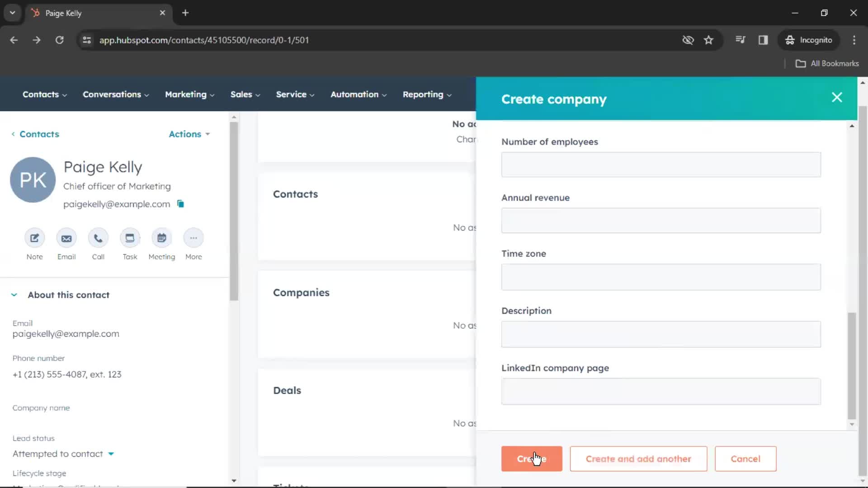Click the Description input field
The width and height of the screenshot is (868, 488).
coord(660,333)
